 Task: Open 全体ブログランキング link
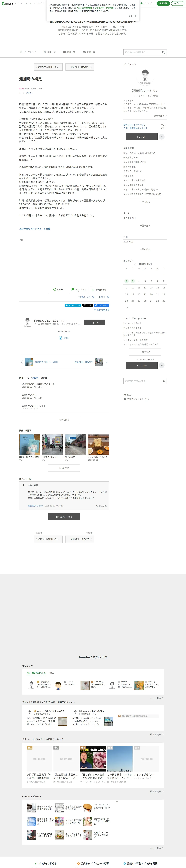click(x=134, y=125)
